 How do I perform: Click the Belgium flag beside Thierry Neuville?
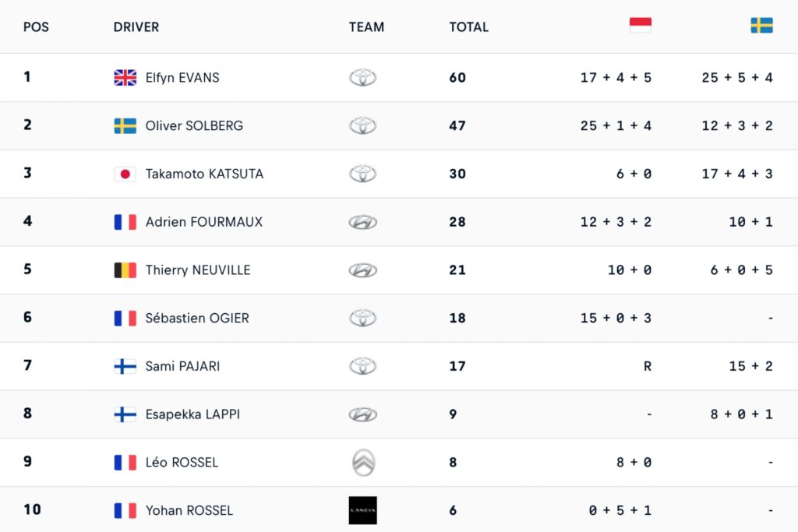125,270
